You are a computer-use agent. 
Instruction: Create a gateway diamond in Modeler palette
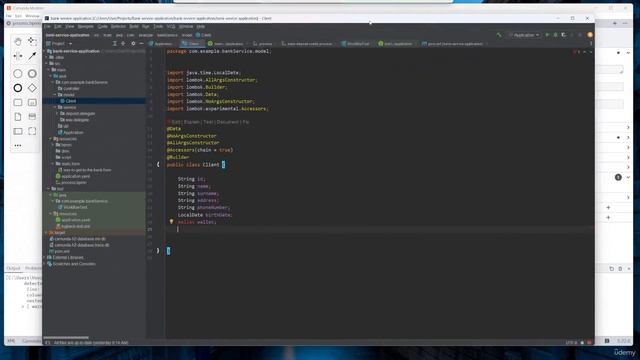click(32, 88)
